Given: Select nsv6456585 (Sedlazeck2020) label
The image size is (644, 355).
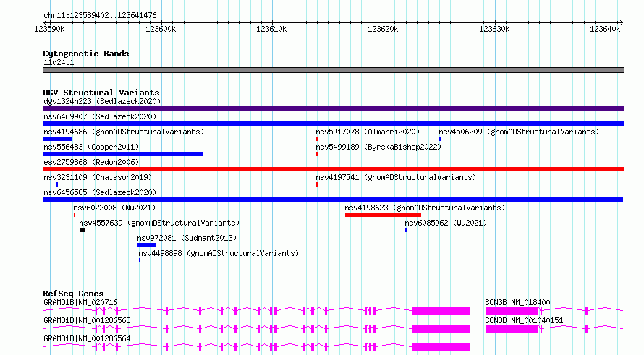Looking at the screenshot, I should coord(100,192).
